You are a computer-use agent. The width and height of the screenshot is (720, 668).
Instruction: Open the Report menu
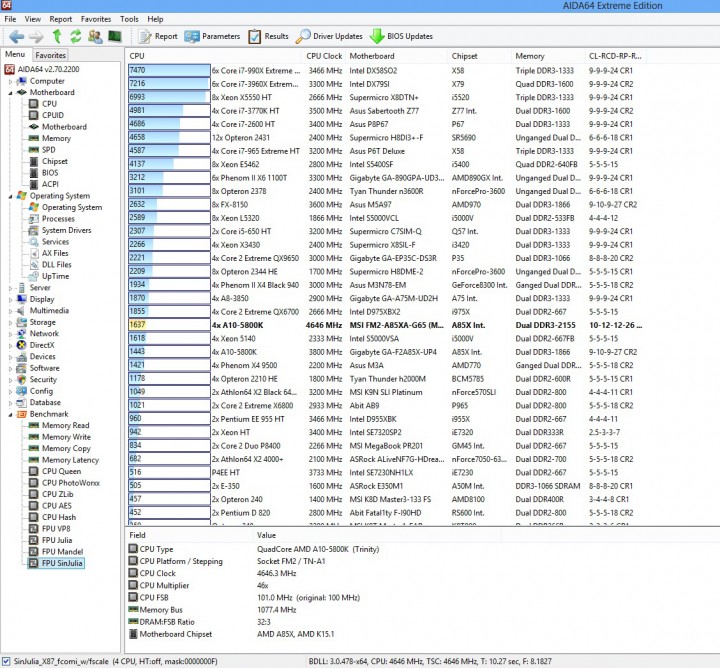61,19
